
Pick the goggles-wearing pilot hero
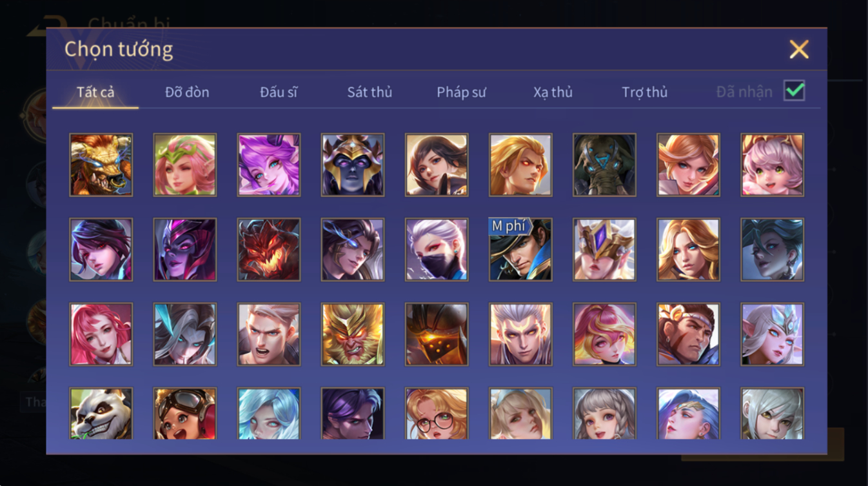coord(185,414)
